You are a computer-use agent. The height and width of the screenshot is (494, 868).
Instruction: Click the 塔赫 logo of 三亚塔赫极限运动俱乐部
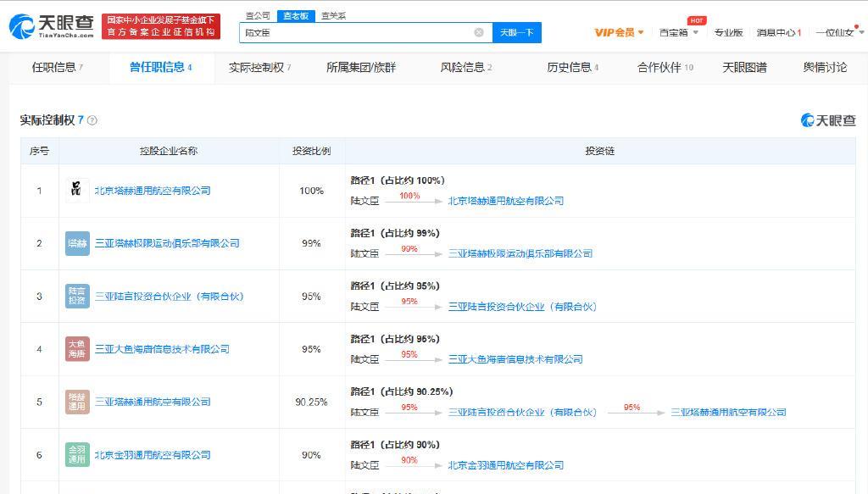(77, 243)
